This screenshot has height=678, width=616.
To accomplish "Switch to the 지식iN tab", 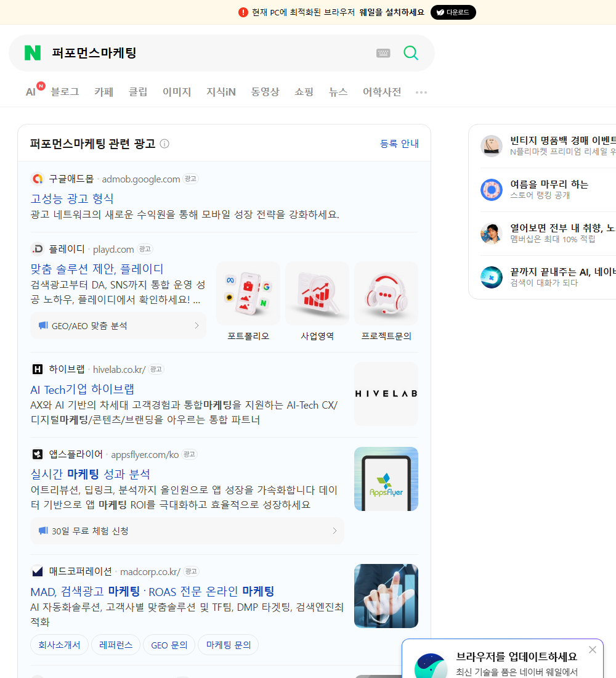I will pyautogui.click(x=221, y=92).
